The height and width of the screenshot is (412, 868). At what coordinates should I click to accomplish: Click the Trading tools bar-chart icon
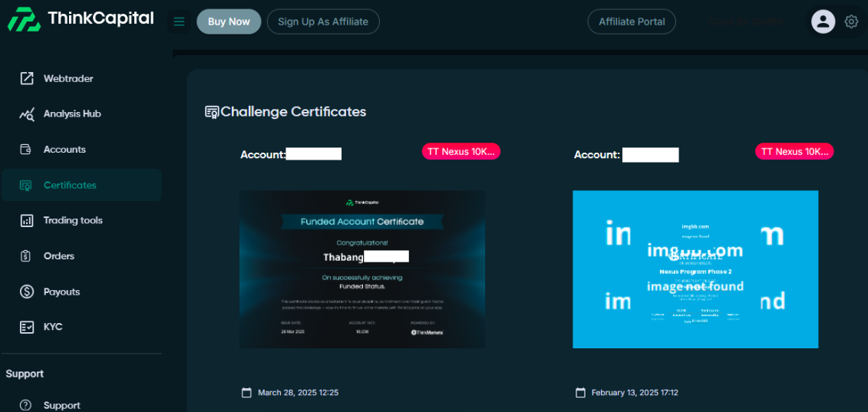click(x=27, y=220)
